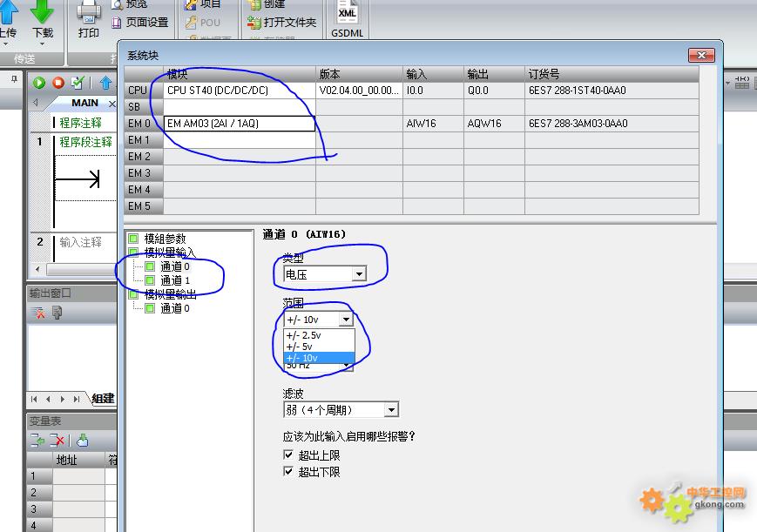Select 通道 1 under 模拟量输入
Screen dimensions: 757x532
coord(175,280)
